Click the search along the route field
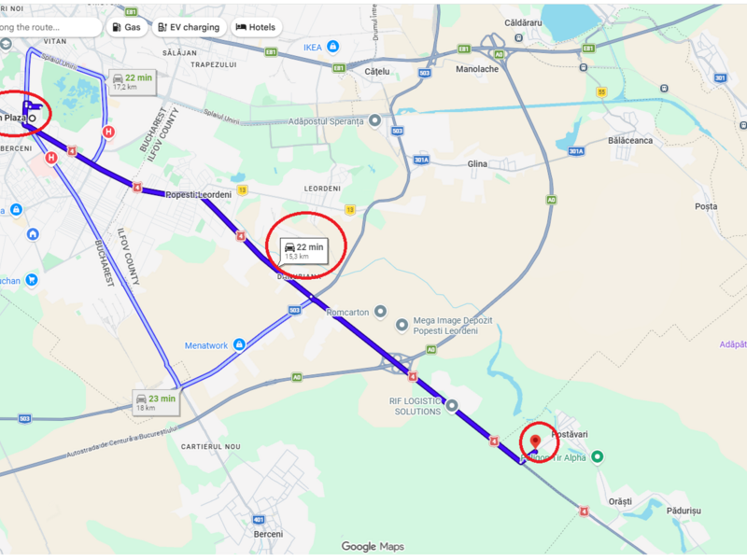This screenshot has width=747, height=560. click(50, 27)
